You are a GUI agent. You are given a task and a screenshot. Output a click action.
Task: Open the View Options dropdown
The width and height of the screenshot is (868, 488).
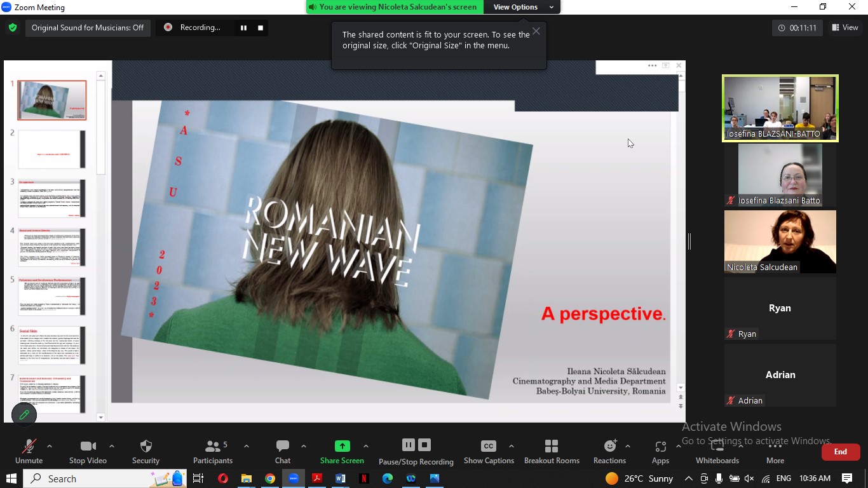tap(522, 7)
